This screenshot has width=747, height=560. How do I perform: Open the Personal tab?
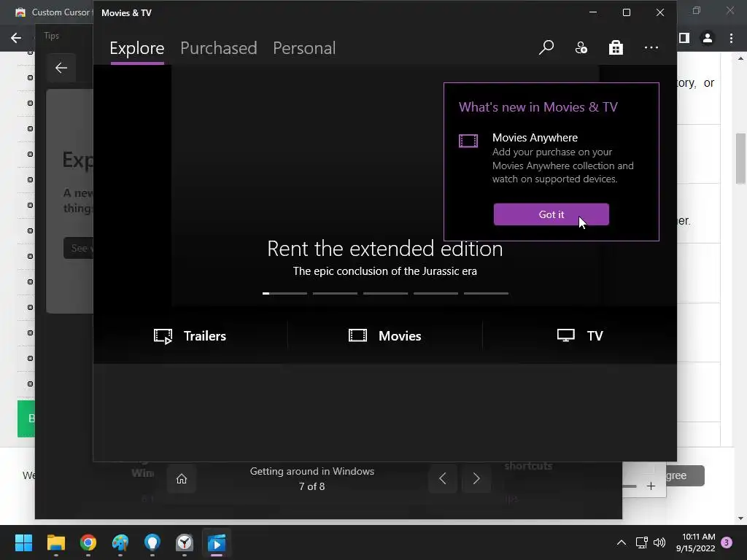click(304, 48)
